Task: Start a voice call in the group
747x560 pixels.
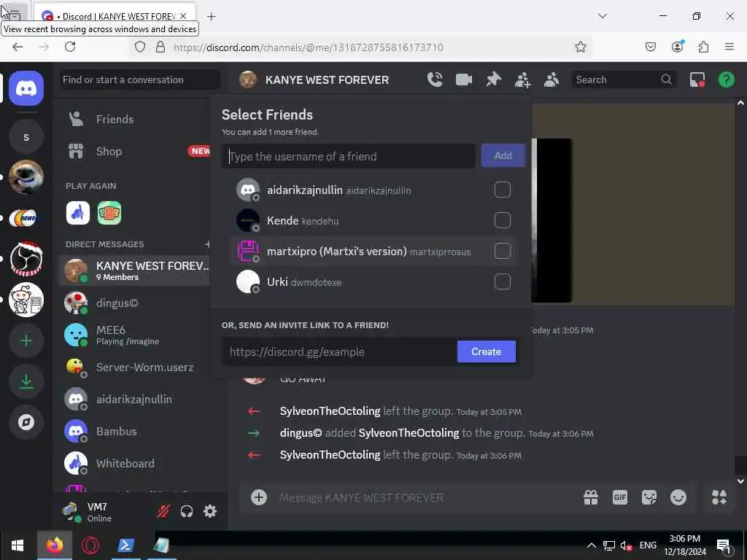Action: pos(435,79)
